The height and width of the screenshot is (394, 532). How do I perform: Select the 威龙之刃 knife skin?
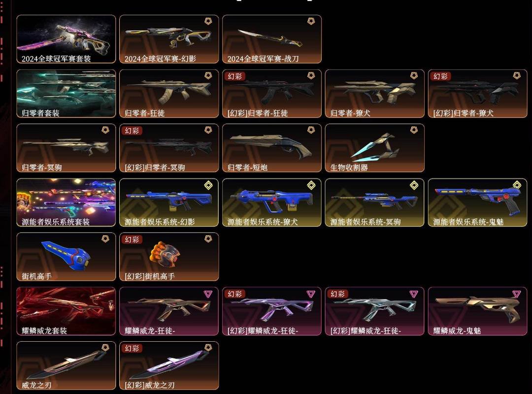[x=66, y=365]
